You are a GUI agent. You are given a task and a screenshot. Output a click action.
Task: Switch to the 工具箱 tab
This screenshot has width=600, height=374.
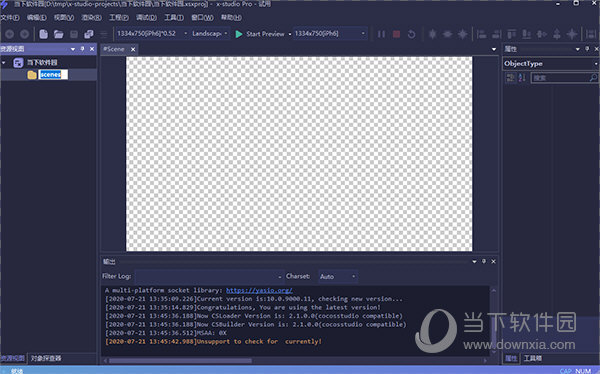(x=533, y=358)
